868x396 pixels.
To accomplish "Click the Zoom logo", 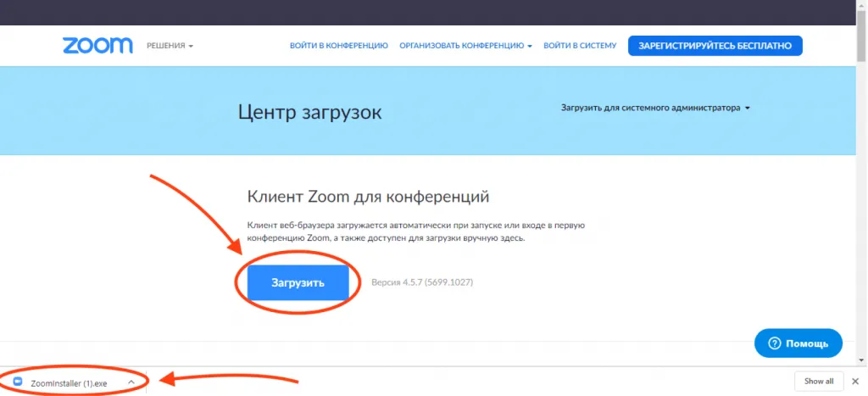I will pos(97,46).
